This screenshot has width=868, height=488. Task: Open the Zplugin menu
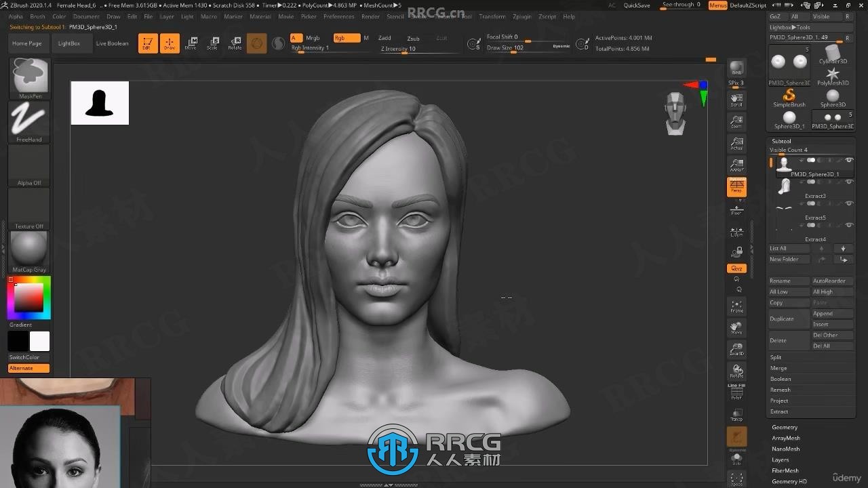click(x=522, y=16)
